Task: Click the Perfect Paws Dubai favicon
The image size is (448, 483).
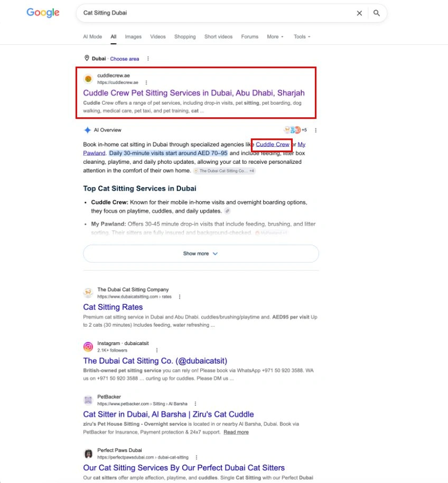Action: tap(88, 453)
